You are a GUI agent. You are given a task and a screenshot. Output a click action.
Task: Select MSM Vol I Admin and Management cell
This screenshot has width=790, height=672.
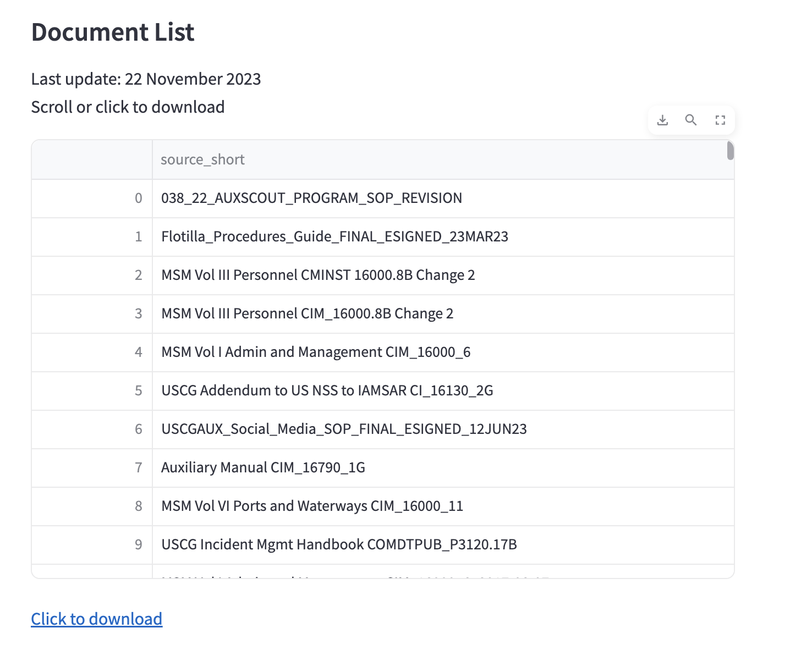[443, 352]
